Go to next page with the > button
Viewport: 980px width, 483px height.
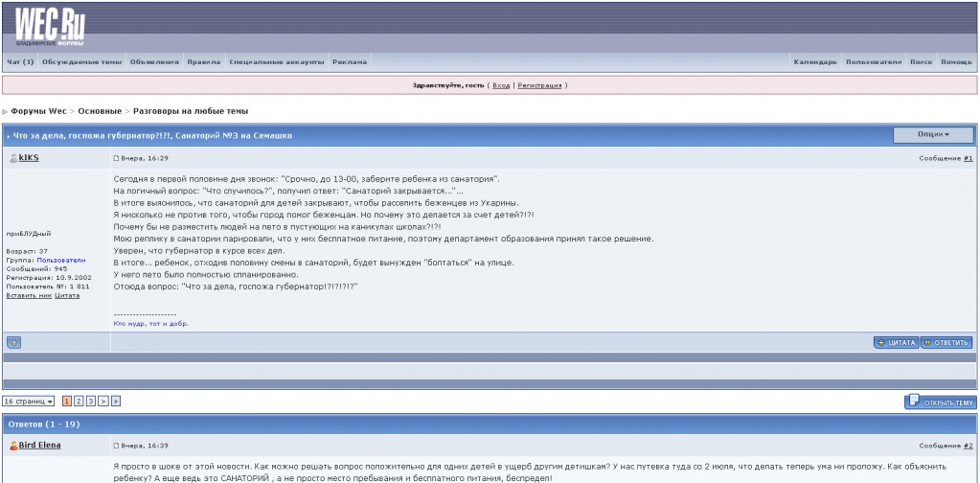[103, 402]
